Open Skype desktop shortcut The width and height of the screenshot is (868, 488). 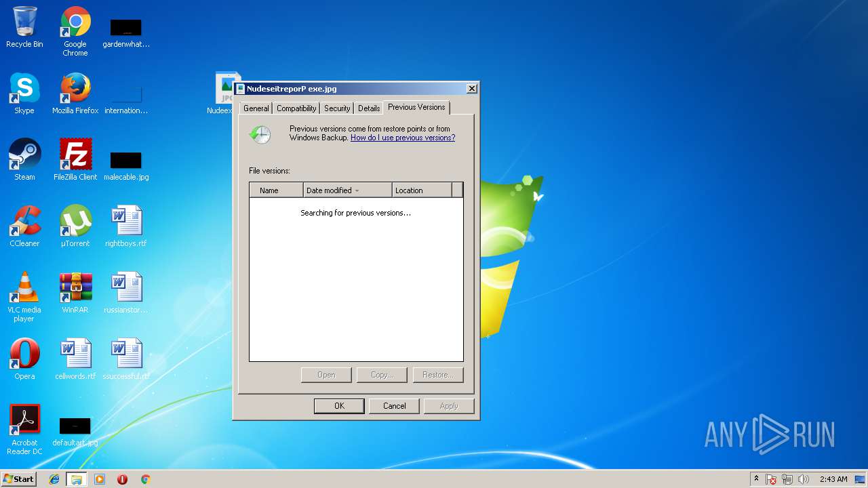pyautogui.click(x=24, y=94)
